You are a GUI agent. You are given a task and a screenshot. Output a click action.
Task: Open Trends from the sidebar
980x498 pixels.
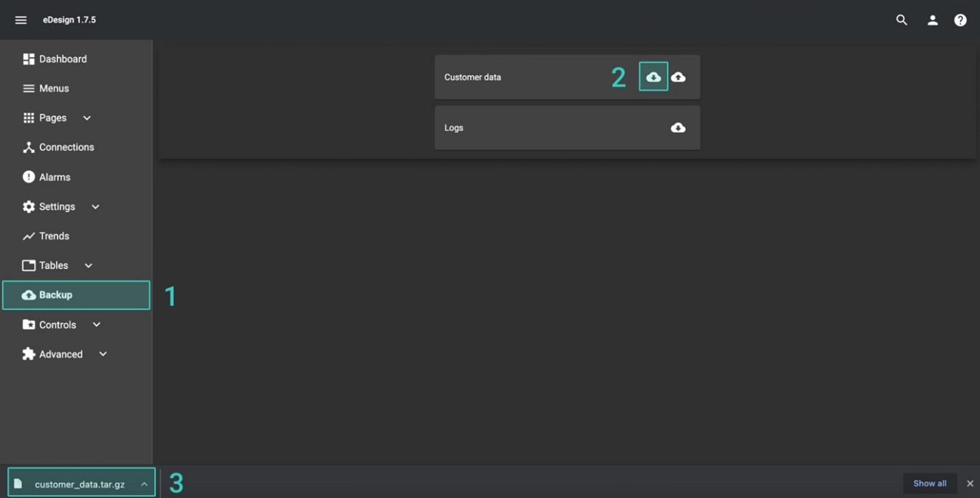coord(54,236)
